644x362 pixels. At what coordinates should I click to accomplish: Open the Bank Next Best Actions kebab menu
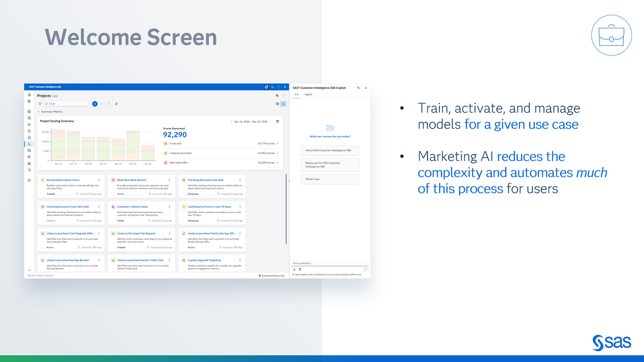pos(169,180)
